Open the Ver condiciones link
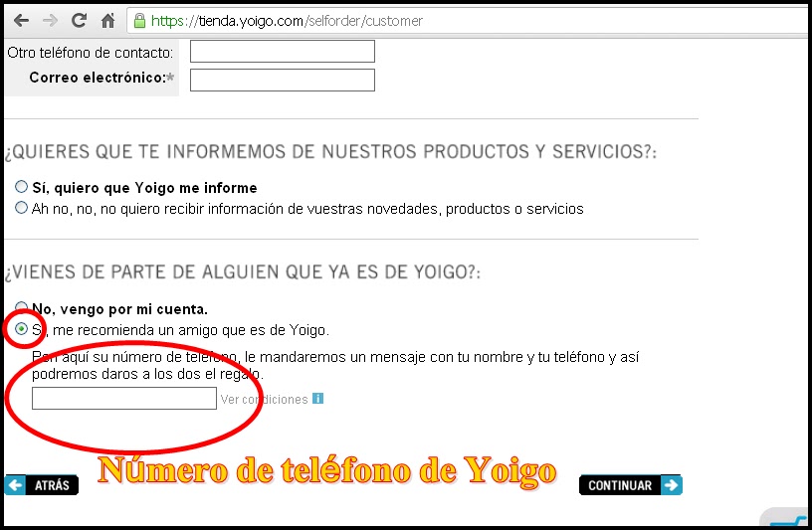The image size is (812, 530). [x=264, y=400]
